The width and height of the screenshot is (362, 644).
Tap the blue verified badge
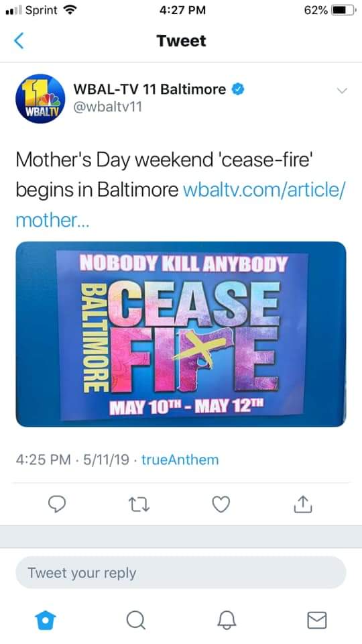(x=239, y=89)
